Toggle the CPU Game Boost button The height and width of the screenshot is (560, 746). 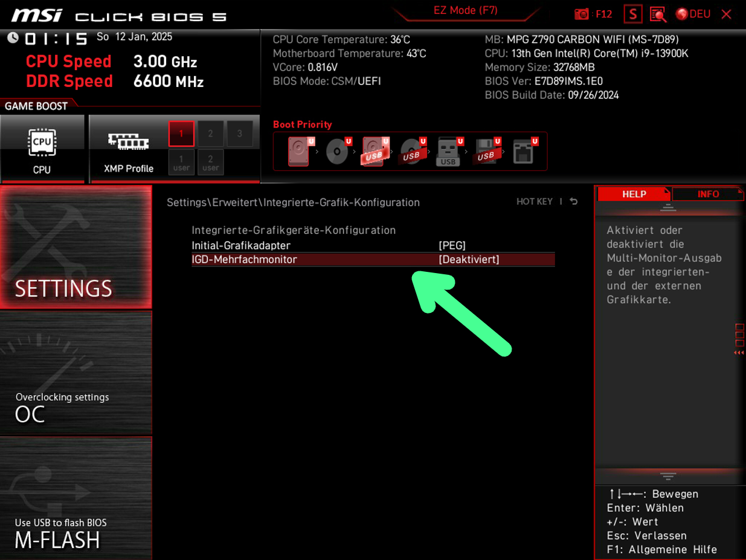pos(42,149)
